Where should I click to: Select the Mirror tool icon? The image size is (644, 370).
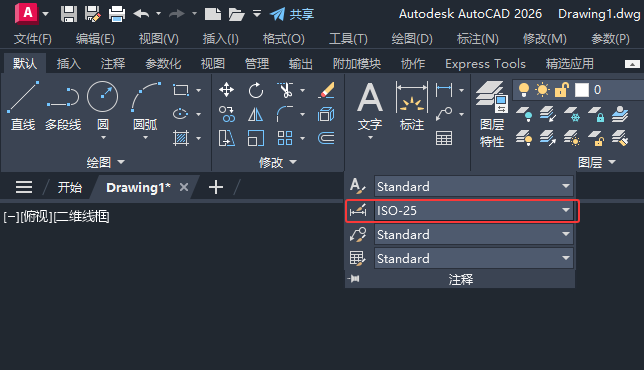coord(255,115)
